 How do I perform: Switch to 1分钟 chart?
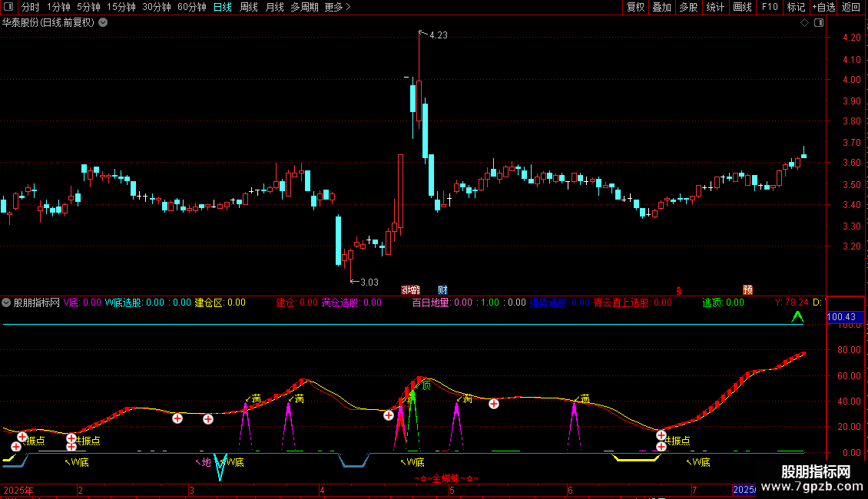58,7
